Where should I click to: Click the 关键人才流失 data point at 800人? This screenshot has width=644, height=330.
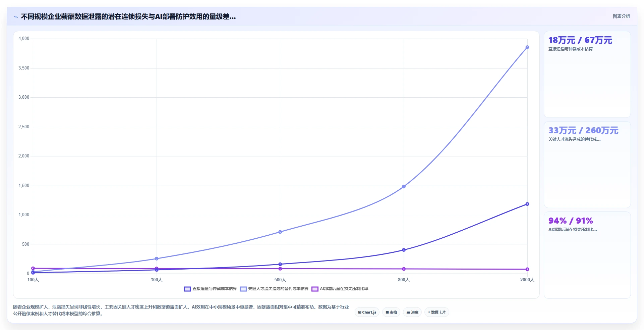click(x=404, y=187)
